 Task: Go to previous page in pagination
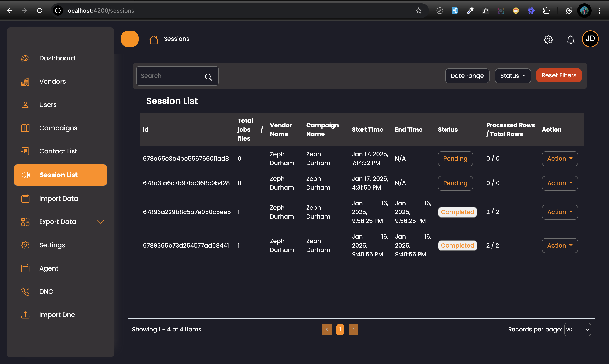point(327,330)
